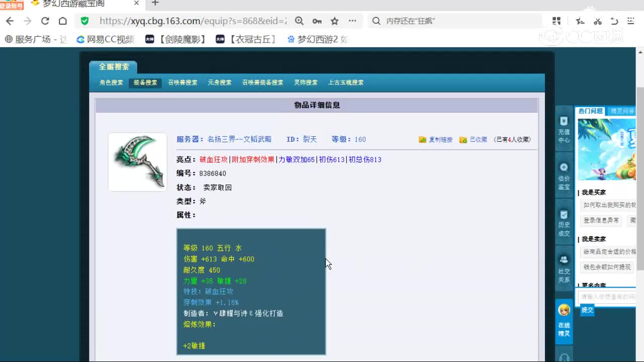The width and height of the screenshot is (644, 362).
Task: Open question 如何取出我购买的物品
Action: 609,205
